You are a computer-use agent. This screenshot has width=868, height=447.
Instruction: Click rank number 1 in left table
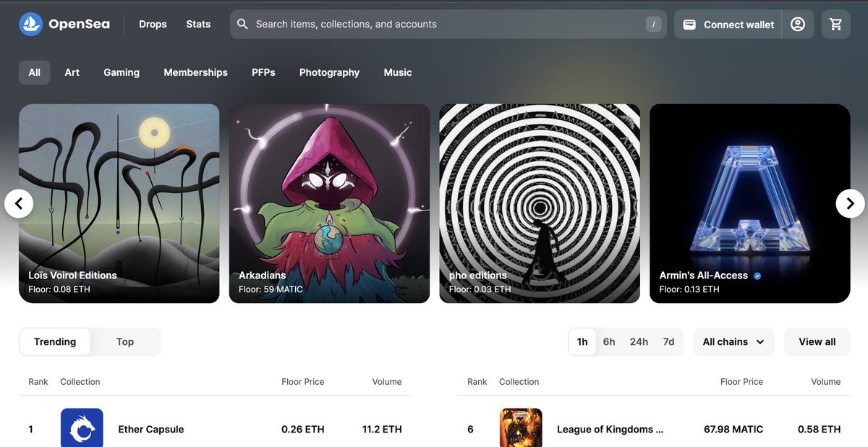click(30, 430)
